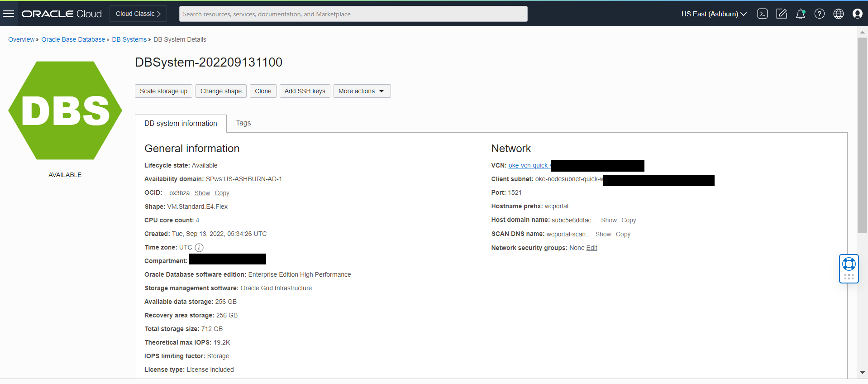Show the full OCID
This screenshot has height=384, width=868.
[202, 193]
